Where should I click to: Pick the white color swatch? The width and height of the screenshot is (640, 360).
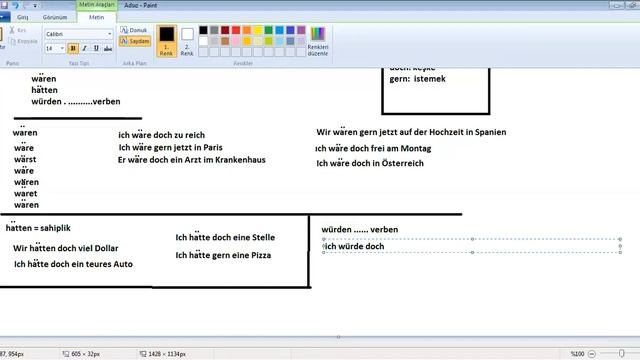(x=203, y=41)
